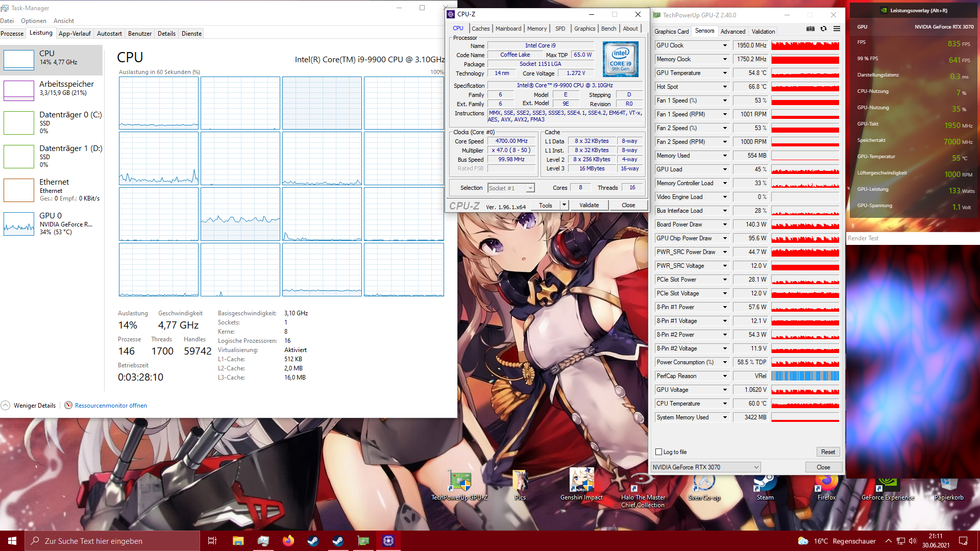Launch the Steam desktop shortcut
980x551 pixels.
765,482
